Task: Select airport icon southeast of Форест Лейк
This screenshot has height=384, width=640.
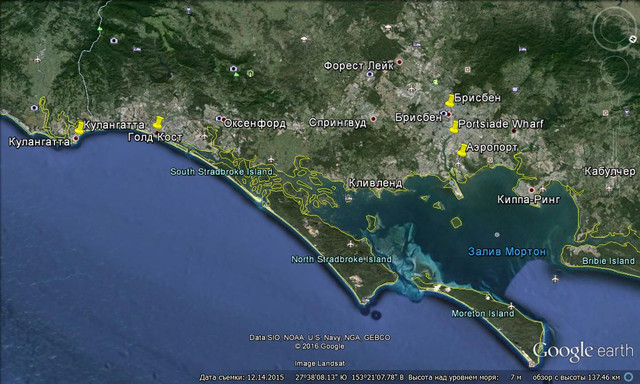Action: (411, 88)
